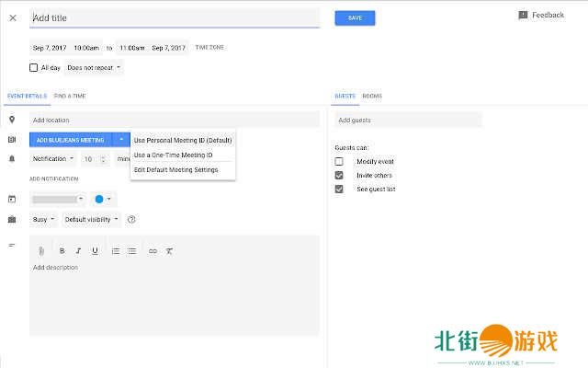
Task: Insert a bulleted list
Action: [132, 251]
